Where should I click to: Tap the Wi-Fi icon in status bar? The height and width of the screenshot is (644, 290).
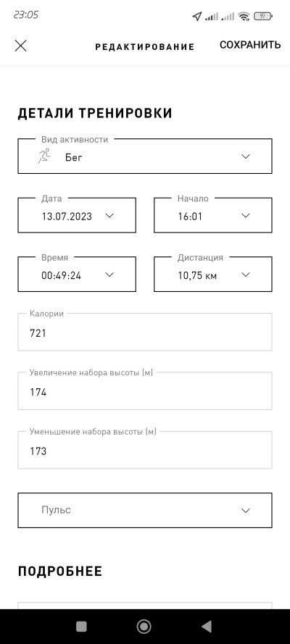(x=244, y=17)
